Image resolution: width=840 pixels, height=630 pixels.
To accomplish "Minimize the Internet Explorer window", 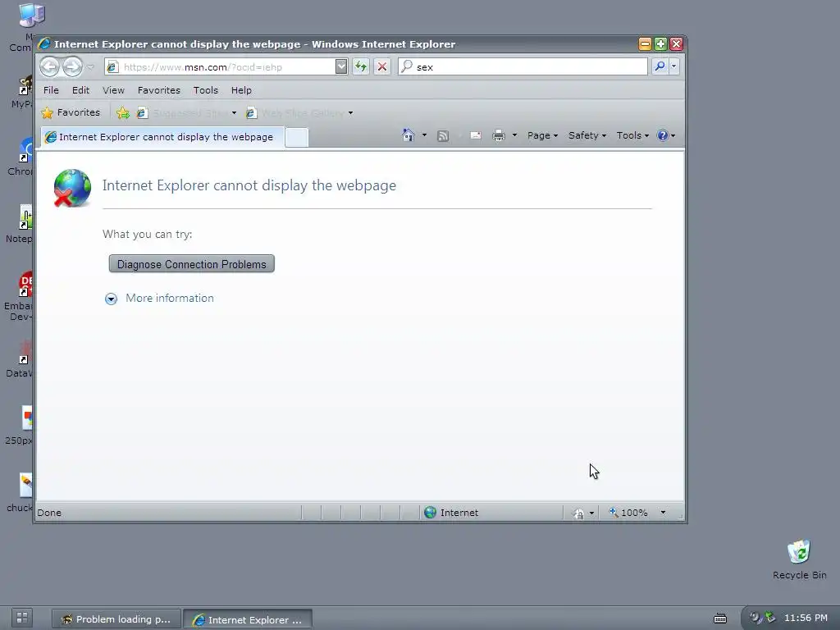I will click(645, 44).
